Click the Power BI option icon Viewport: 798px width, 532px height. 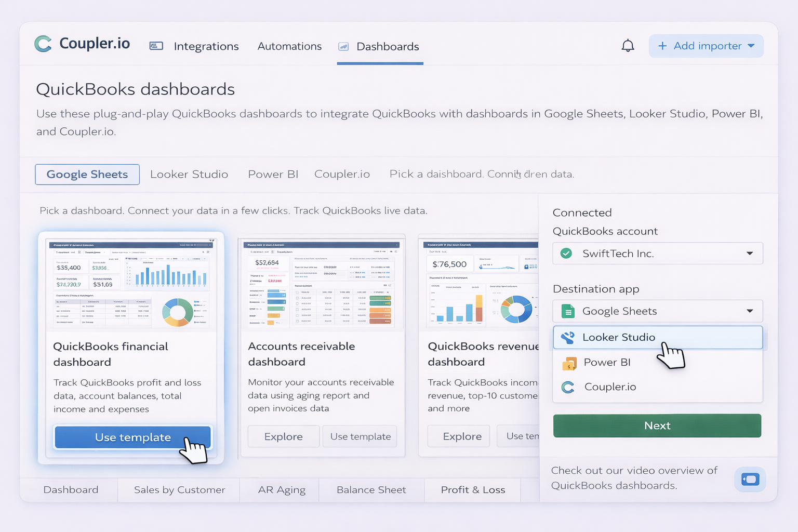569,363
